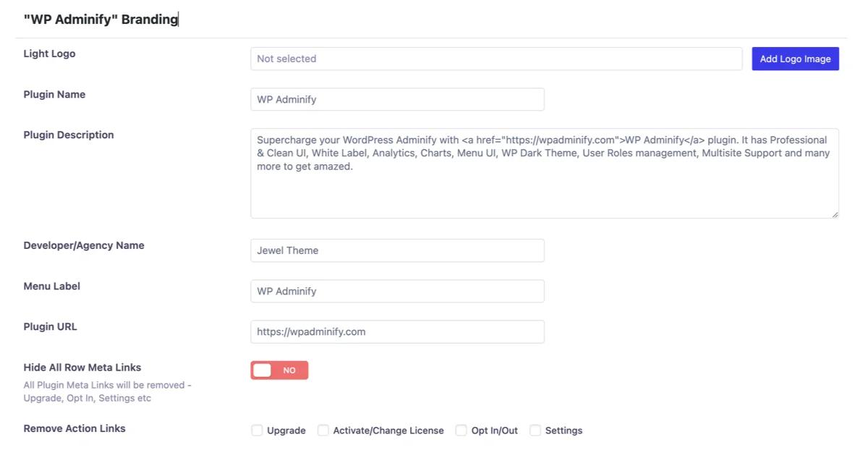This screenshot has height=453, width=868.
Task: Check the Upgrade checkbox
Action: (x=257, y=431)
